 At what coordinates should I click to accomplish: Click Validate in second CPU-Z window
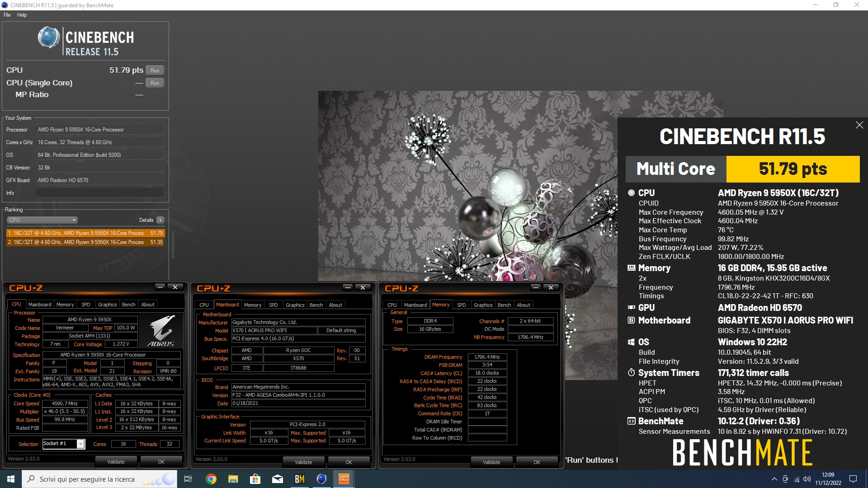coord(303,462)
